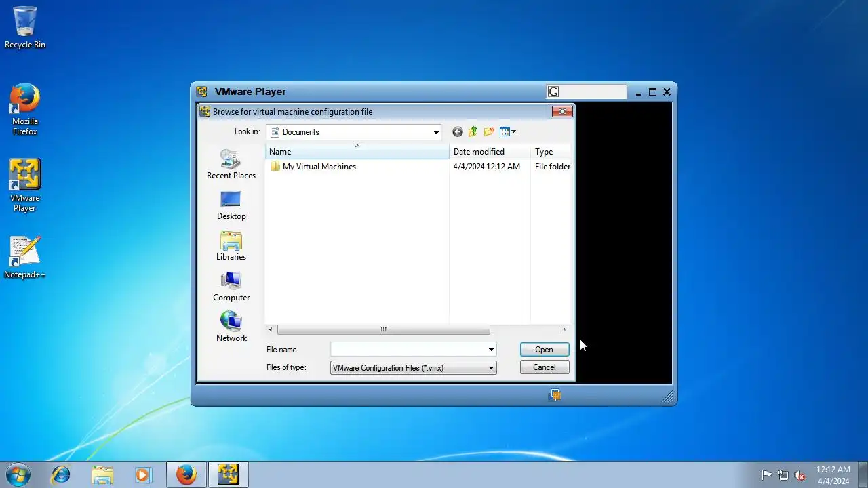
Task: Select Computer in the places bar
Action: 231,287
